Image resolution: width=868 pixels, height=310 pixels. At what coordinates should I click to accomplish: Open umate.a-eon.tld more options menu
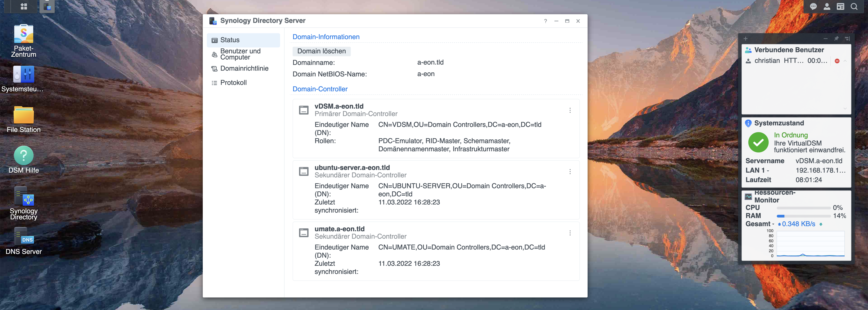pos(570,233)
